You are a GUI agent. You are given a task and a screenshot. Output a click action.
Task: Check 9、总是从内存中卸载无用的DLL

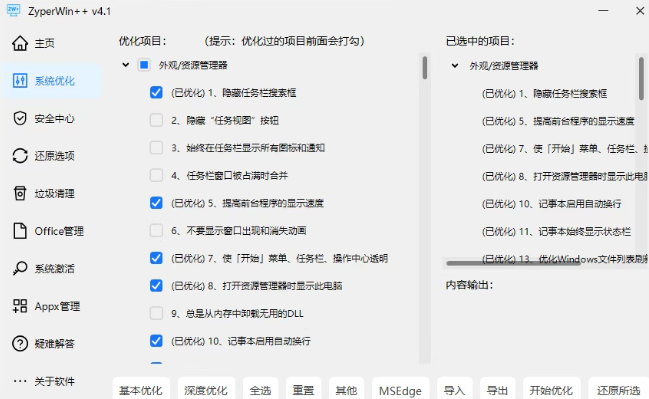[156, 313]
